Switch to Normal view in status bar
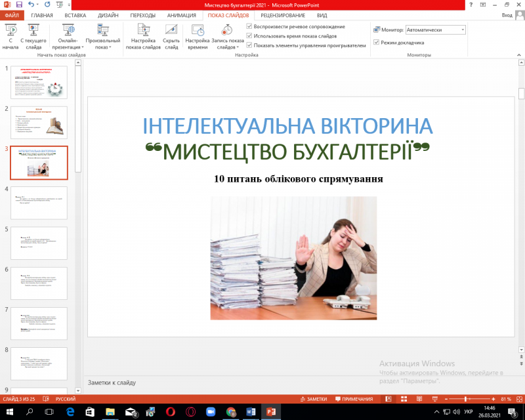This screenshot has height=420, width=525. tap(388, 399)
